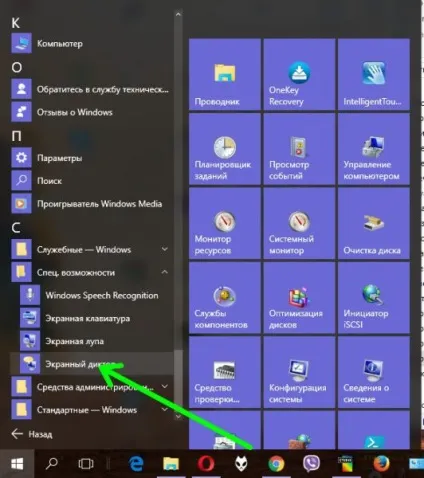The width and height of the screenshot is (424, 478).
Task: Open the IntelligentTouch tile
Action: [x=374, y=74]
